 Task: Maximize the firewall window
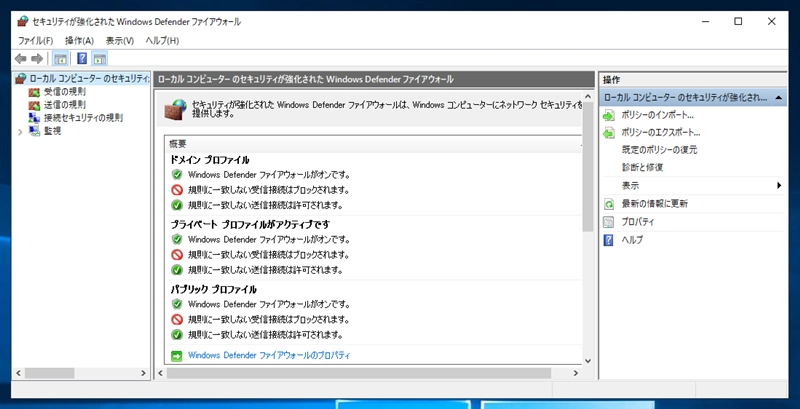[x=738, y=21]
